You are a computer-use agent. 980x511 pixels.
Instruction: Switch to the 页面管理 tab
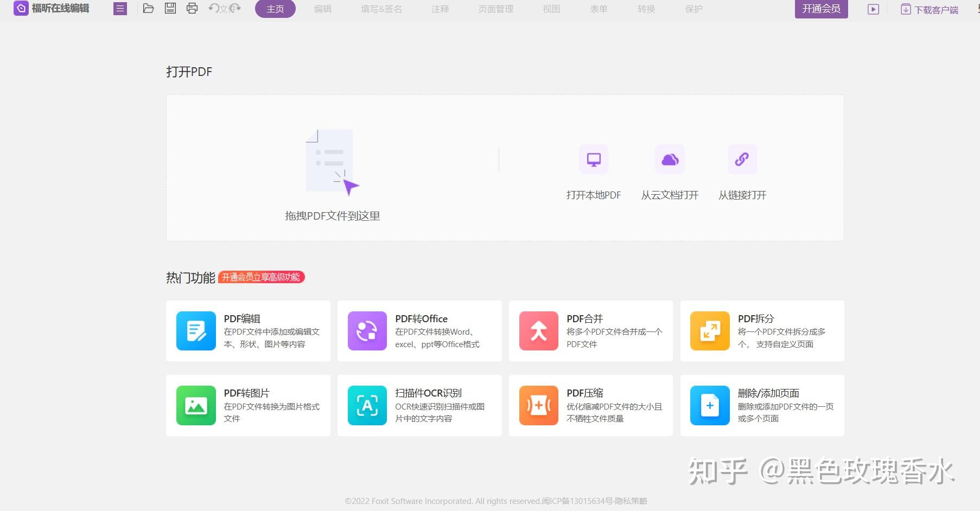point(496,9)
